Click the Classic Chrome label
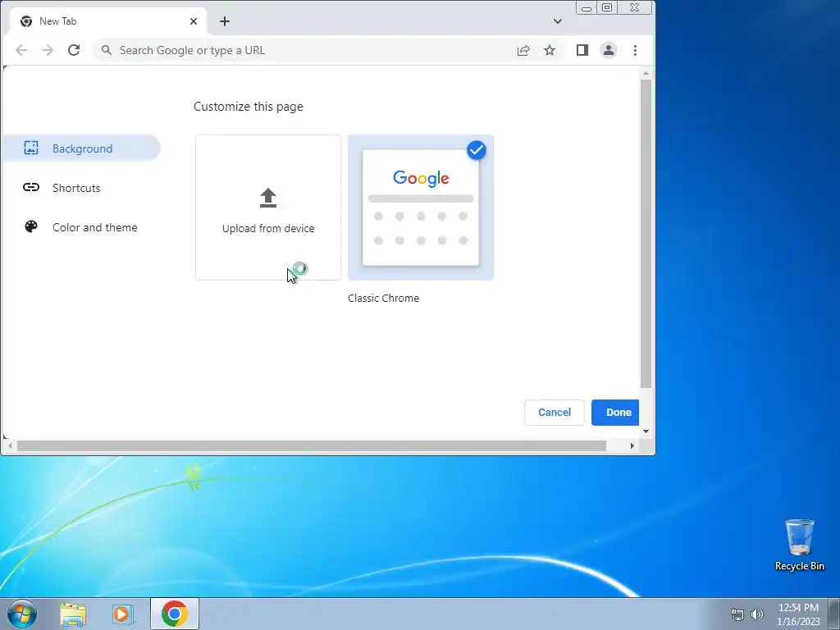The width and height of the screenshot is (840, 630). coord(384,298)
